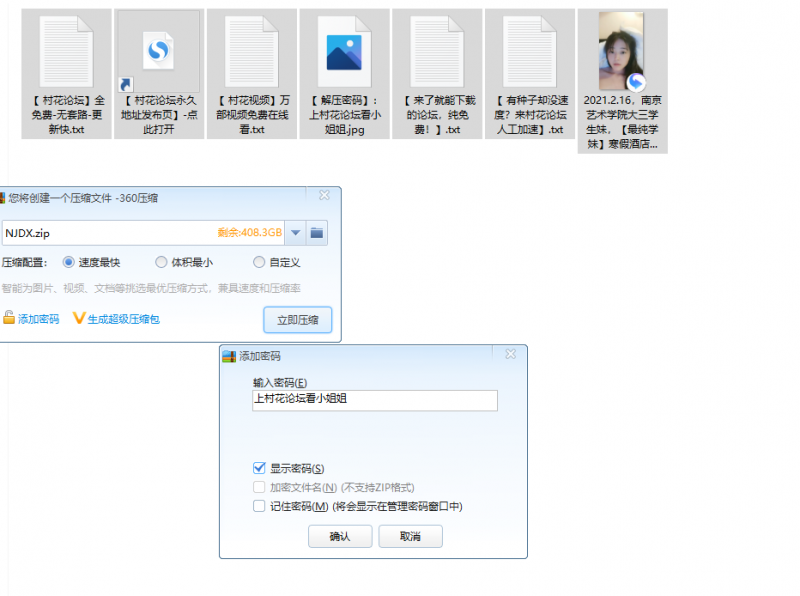
Task: Click the browse folder icon beside NJDX.zip
Action: point(317,233)
